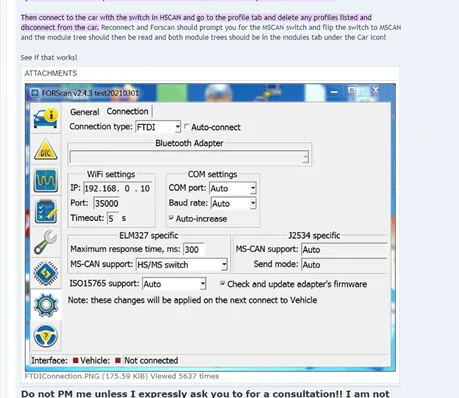Screen dimensions: 459x398
Task: Maximize the FORScan window
Action: tap(352, 90)
